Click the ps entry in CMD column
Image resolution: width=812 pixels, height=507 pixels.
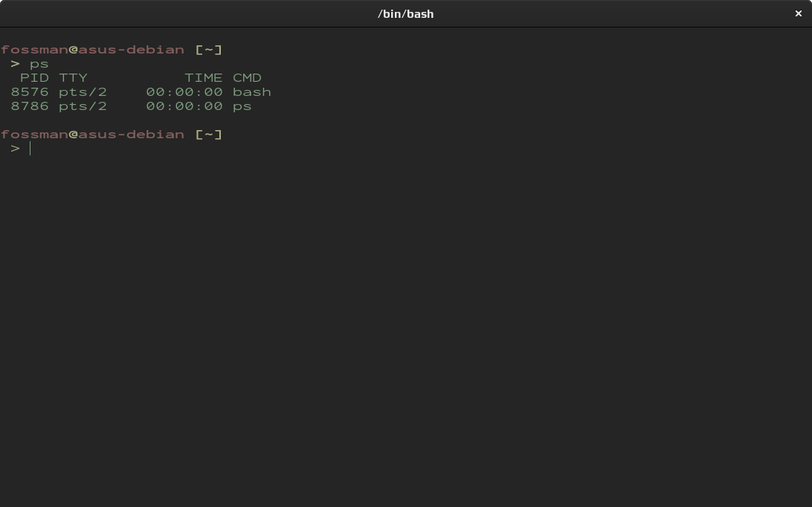(x=242, y=106)
